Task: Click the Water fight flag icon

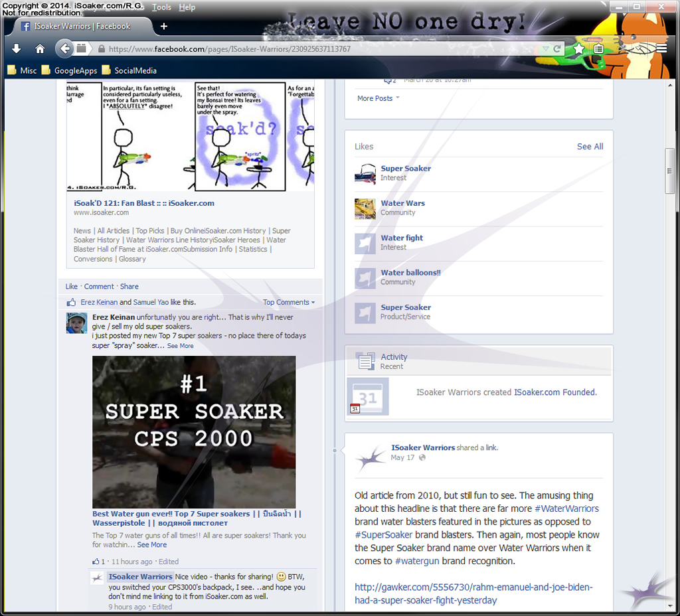Action: (x=365, y=243)
